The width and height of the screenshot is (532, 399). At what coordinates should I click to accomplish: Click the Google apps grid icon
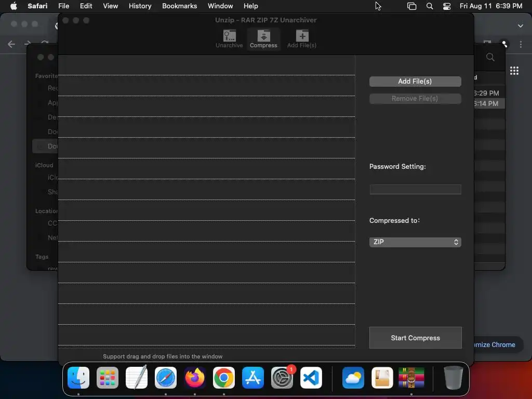tap(514, 71)
